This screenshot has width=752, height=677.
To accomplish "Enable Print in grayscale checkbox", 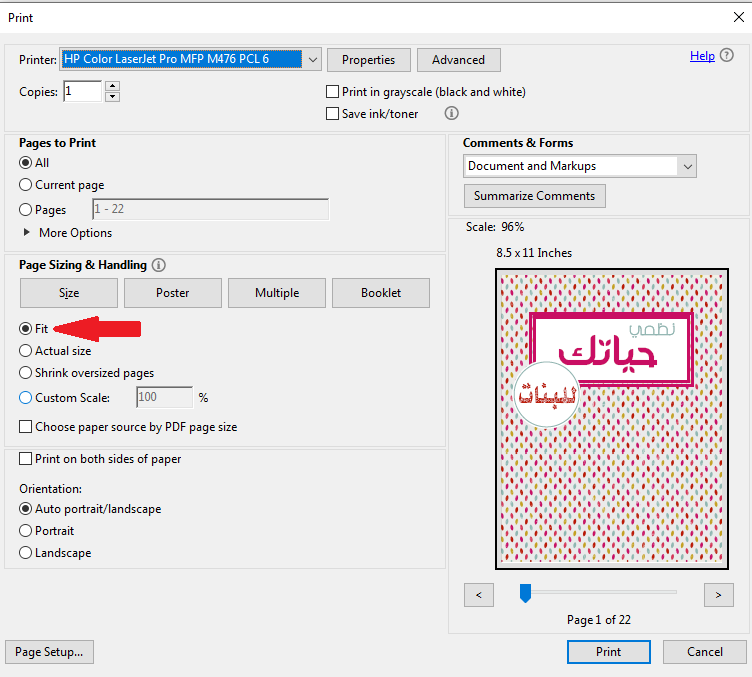I will pos(333,92).
